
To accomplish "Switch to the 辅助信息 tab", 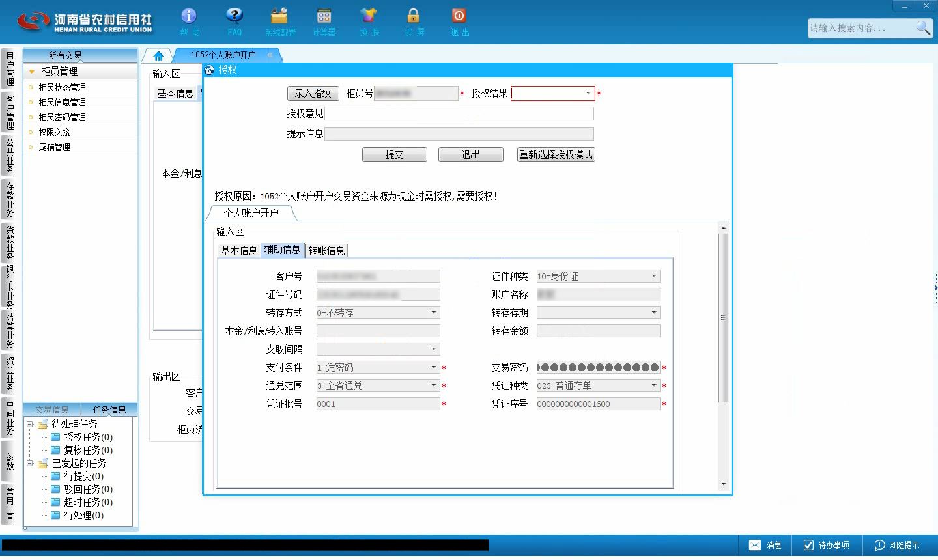I will pyautogui.click(x=282, y=250).
